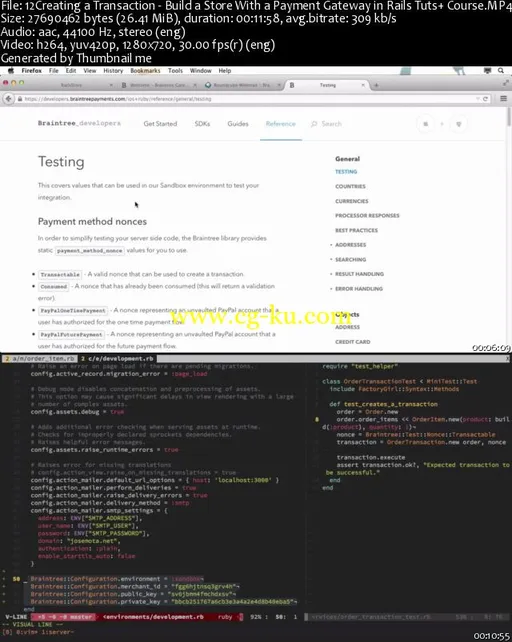Click the round shield icon in the Braintree header
The height and width of the screenshot is (642, 512).
click(459, 124)
